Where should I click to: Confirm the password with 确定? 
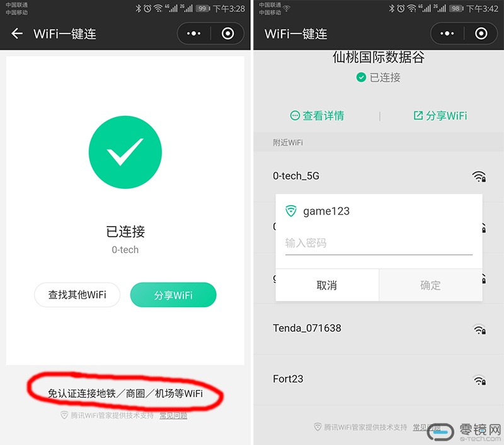[431, 285]
